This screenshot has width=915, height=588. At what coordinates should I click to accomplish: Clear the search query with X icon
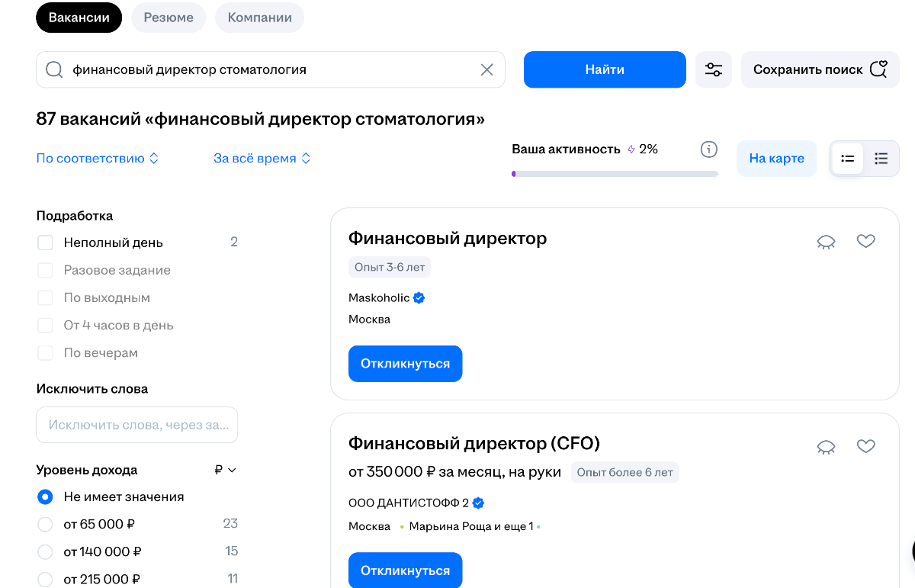point(486,69)
